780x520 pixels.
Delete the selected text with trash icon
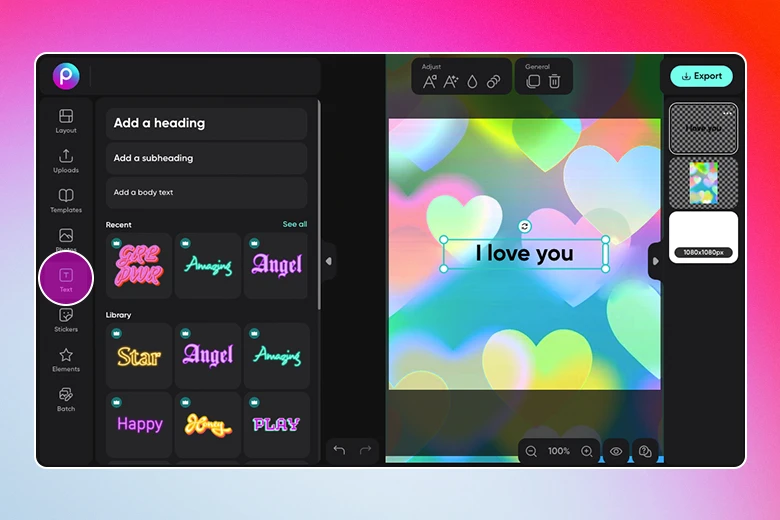tap(554, 82)
